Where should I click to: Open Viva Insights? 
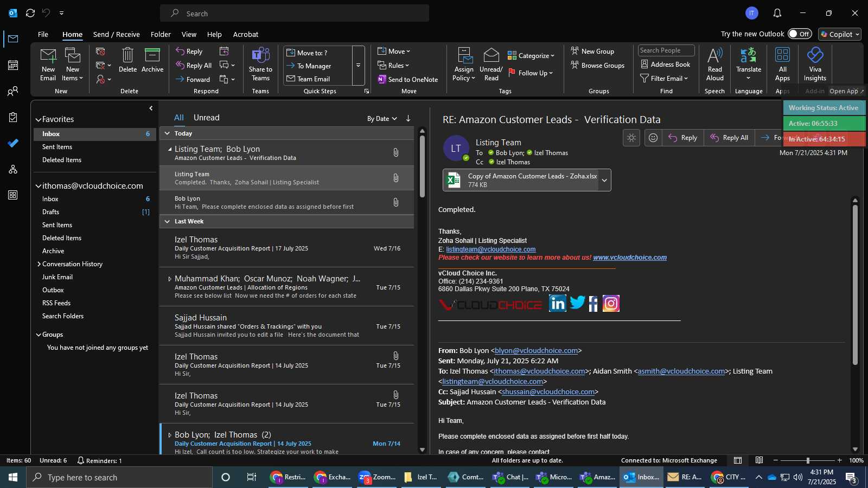(x=815, y=64)
